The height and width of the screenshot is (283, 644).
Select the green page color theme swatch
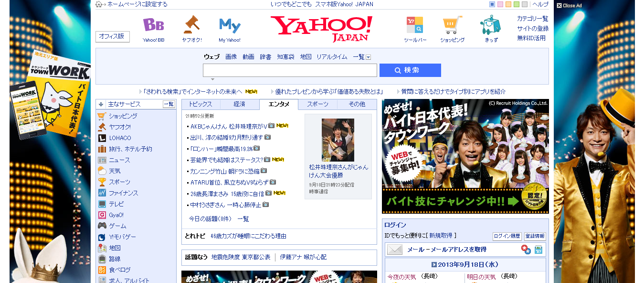pyautogui.click(x=517, y=4)
